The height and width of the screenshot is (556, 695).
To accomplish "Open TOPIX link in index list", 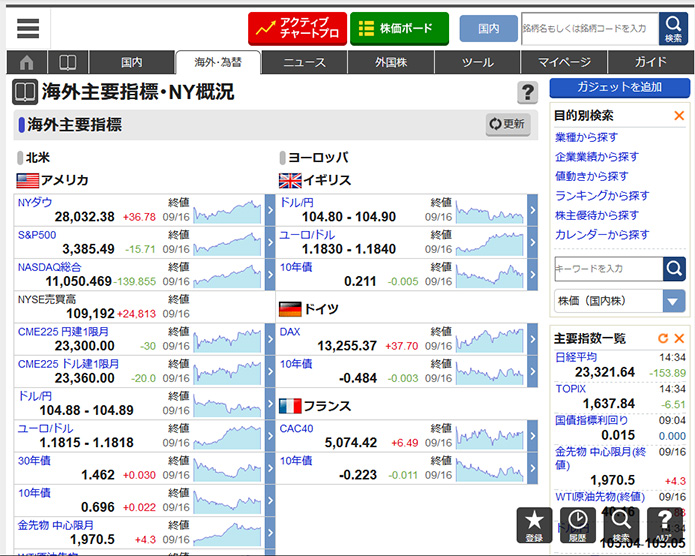I will tap(570, 389).
